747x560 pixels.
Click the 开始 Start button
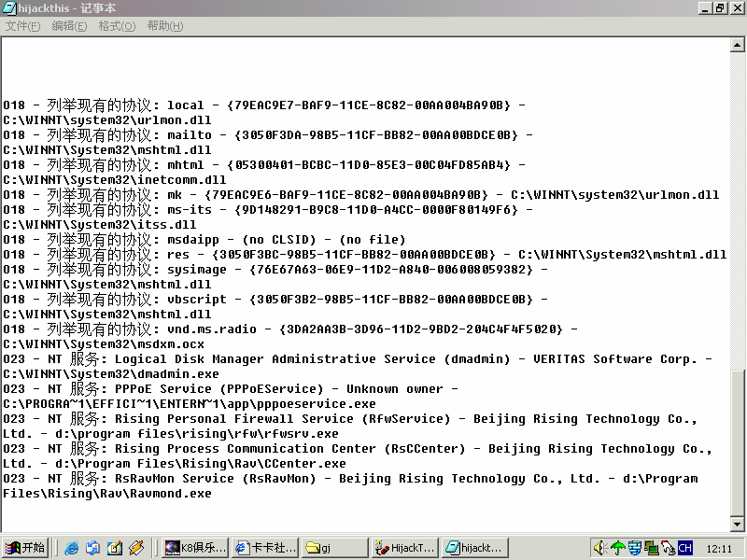point(25,548)
